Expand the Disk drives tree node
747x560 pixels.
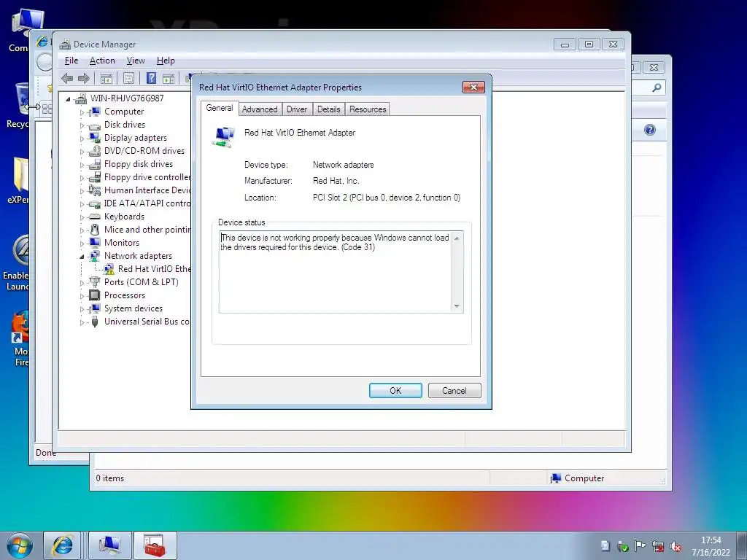click(x=82, y=125)
